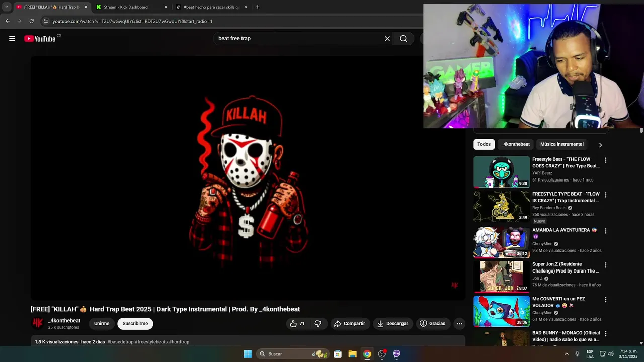Click the browser address bar URL
644x362 pixels.
coord(133,21)
